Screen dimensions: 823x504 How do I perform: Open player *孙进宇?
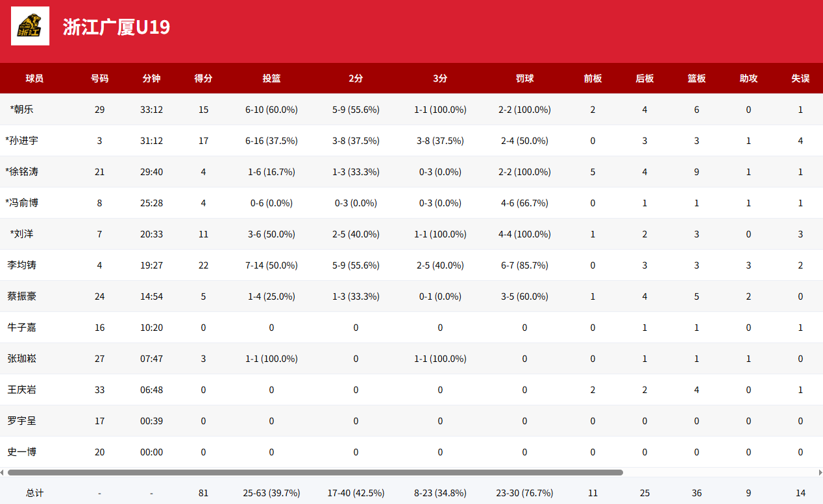pyautogui.click(x=21, y=141)
